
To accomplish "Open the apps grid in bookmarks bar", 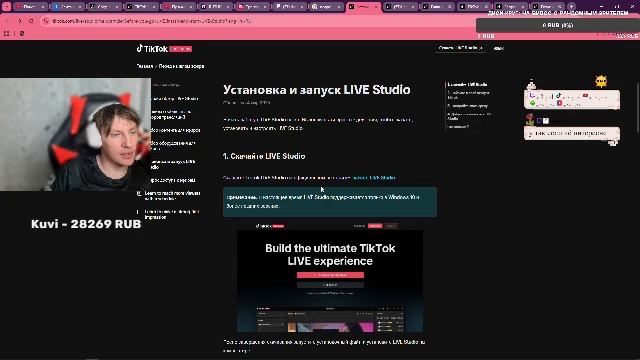I will (7, 33).
